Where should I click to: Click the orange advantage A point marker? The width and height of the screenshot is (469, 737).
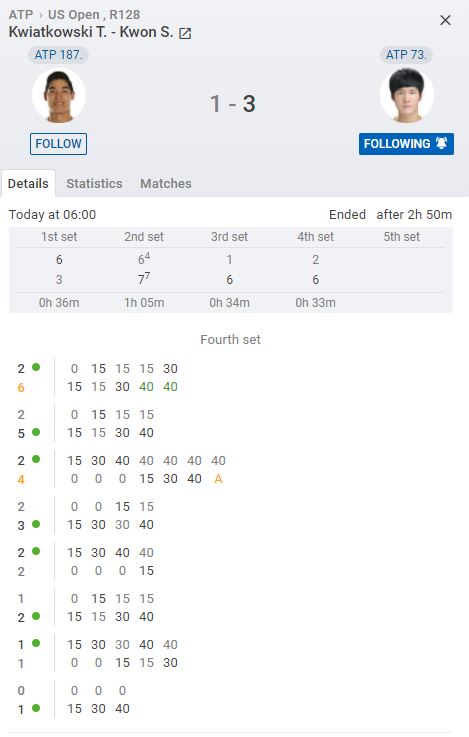pyautogui.click(x=218, y=479)
